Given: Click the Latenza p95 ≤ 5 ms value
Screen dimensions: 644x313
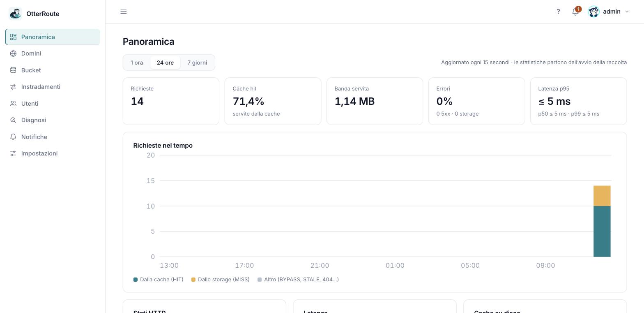Looking at the screenshot, I should click(x=554, y=102).
